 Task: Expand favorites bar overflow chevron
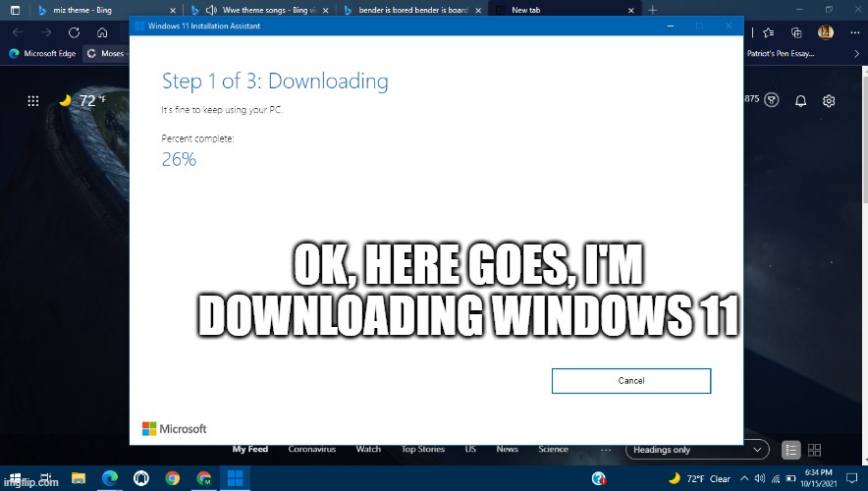(x=857, y=54)
